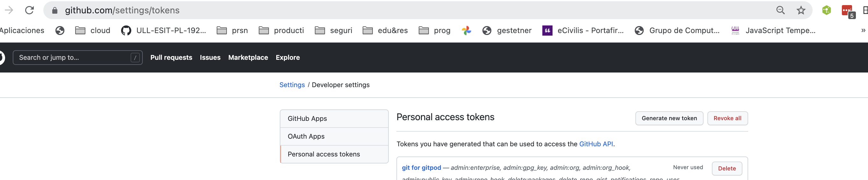The height and width of the screenshot is (180, 868).
Task: Open the red extension icon with badge 5
Action: [847, 11]
